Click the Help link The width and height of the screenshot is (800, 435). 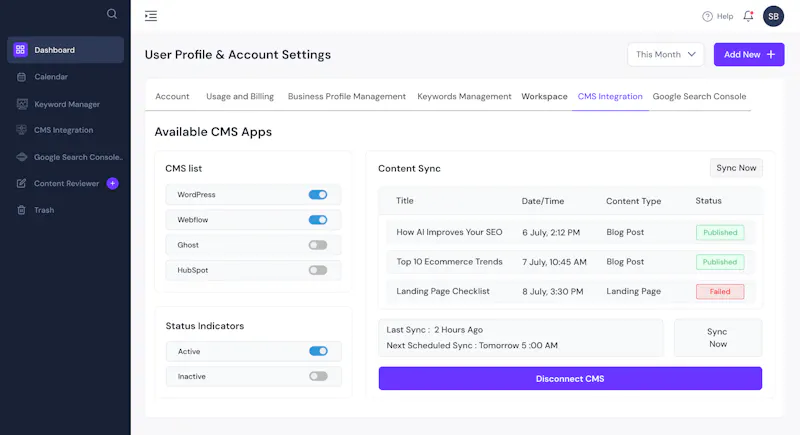click(x=724, y=16)
